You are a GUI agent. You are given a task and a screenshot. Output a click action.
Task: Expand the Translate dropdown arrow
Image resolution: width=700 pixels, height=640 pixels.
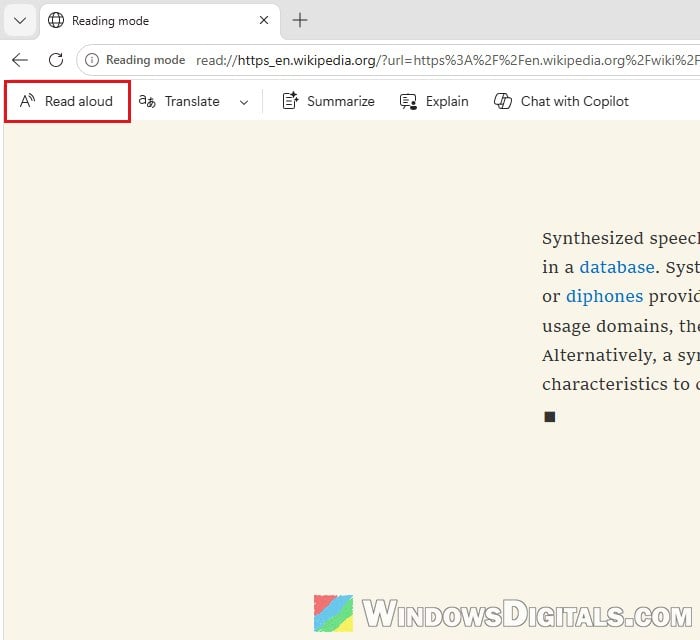coord(244,102)
